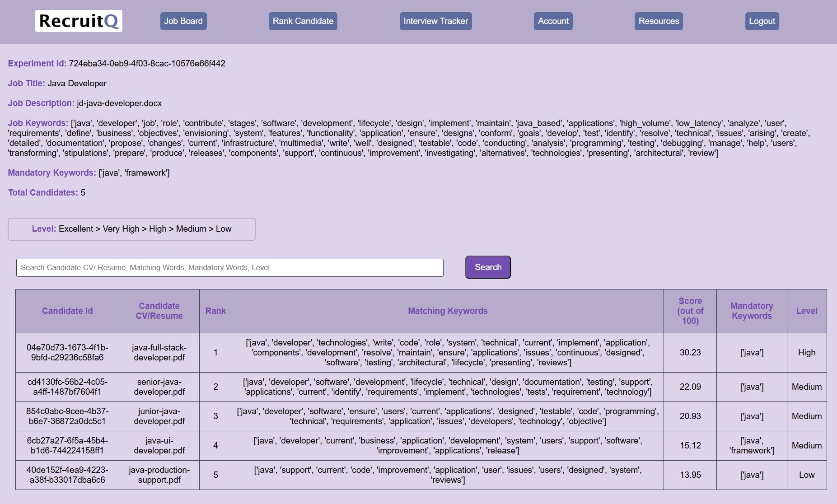
Task: Click the Level legend box
Action: point(131,229)
